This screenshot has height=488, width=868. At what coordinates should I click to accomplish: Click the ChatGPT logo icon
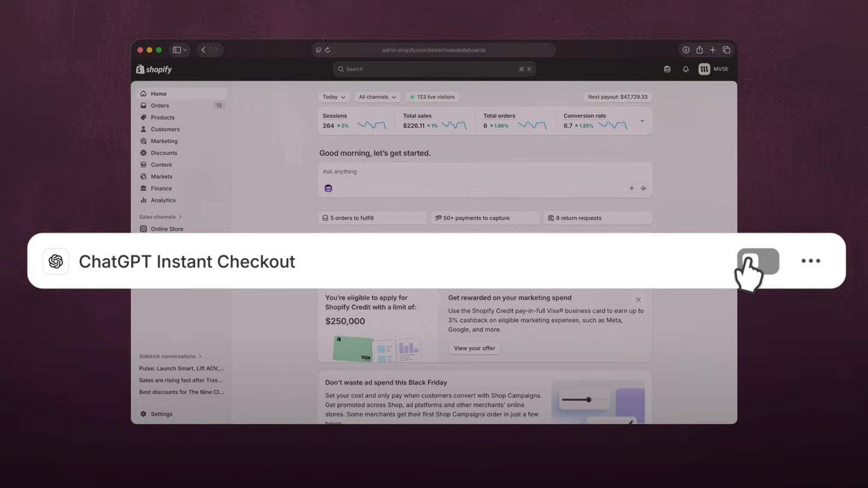pos(56,262)
